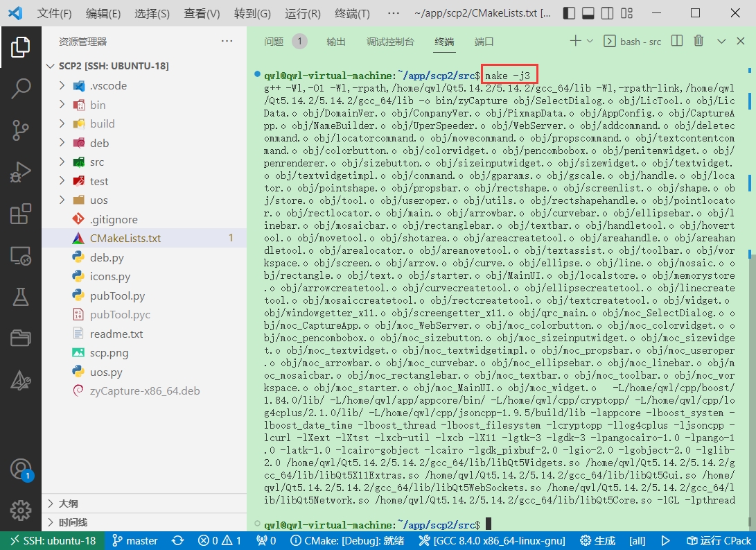
Task: Click the 生成 build button in status bar
Action: (598, 540)
